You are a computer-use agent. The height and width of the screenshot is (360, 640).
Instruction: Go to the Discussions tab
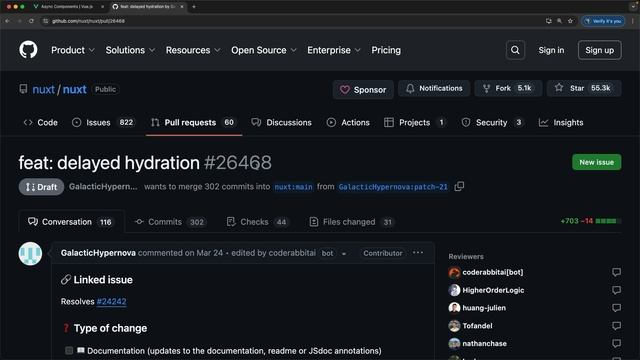(x=282, y=122)
